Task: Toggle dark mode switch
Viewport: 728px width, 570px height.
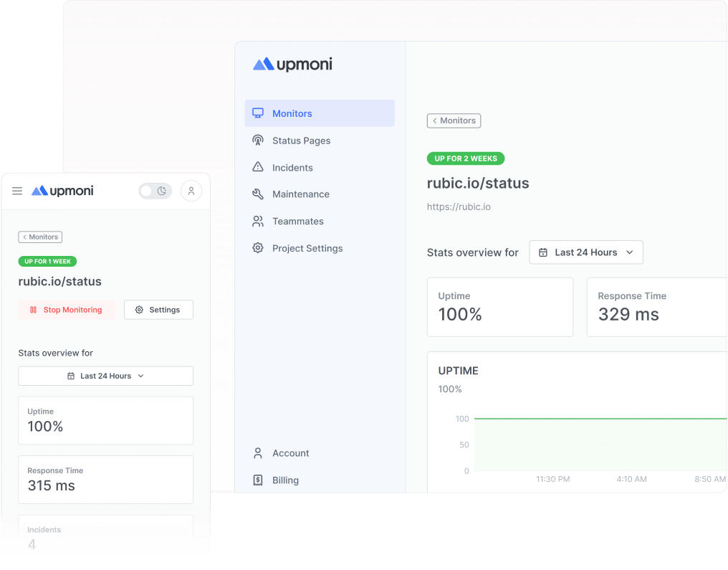Action: click(x=155, y=191)
